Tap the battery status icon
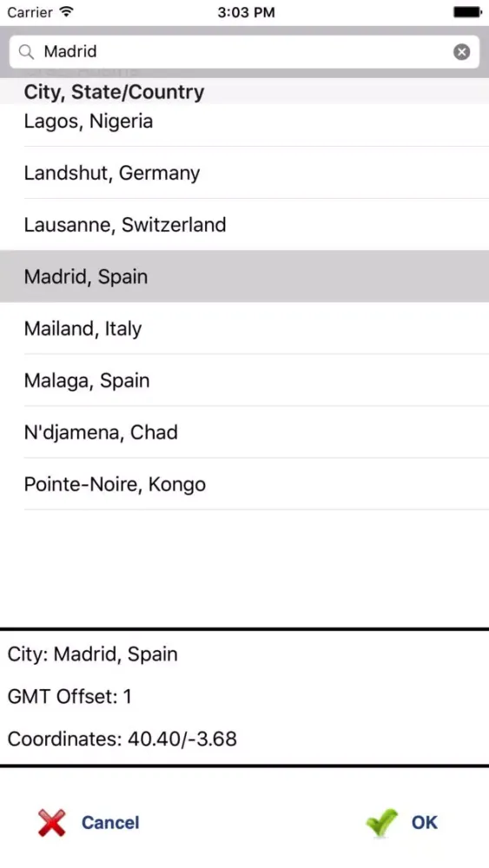 467,11
